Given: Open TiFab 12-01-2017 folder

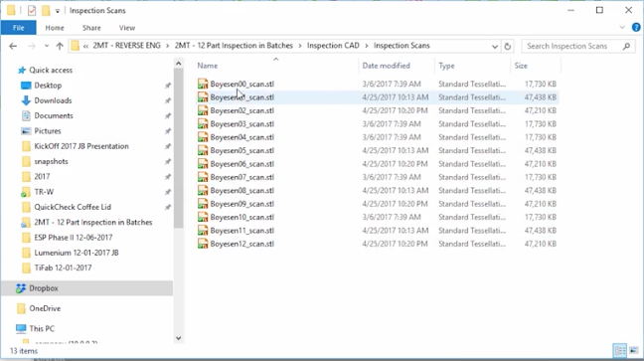Looking at the screenshot, I should (x=63, y=269).
